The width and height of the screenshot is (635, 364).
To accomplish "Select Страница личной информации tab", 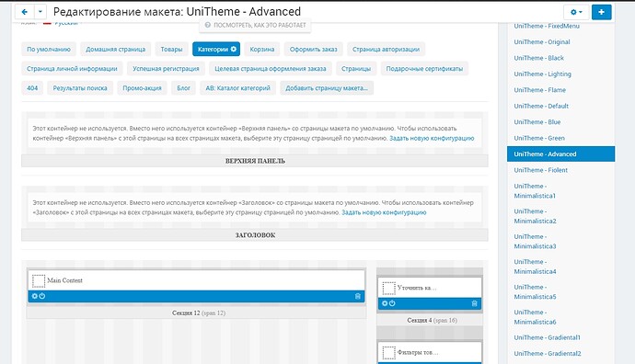I will pyautogui.click(x=72, y=69).
